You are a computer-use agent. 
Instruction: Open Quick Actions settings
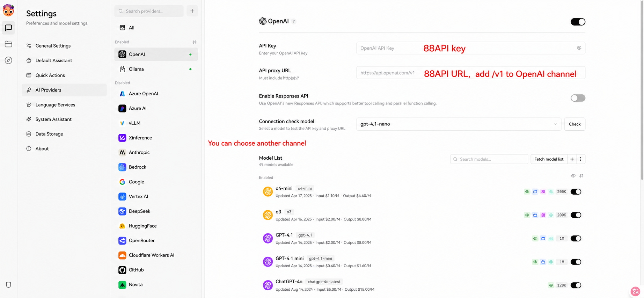(64, 75)
